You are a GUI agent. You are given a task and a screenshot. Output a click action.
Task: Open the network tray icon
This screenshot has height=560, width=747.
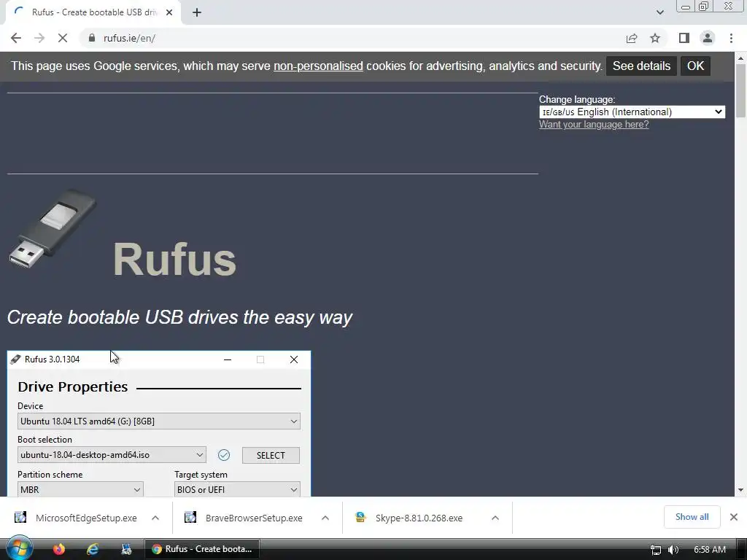coord(656,550)
